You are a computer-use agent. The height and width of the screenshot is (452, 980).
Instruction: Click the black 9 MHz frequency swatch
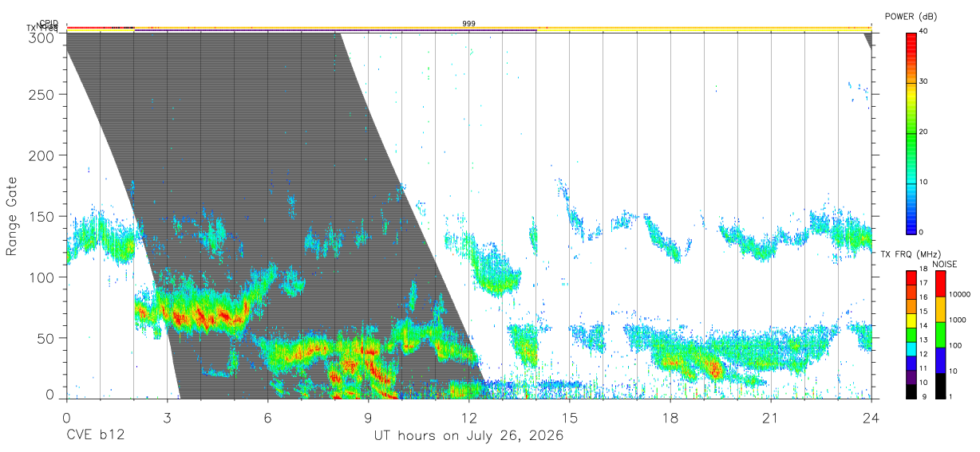[911, 391]
